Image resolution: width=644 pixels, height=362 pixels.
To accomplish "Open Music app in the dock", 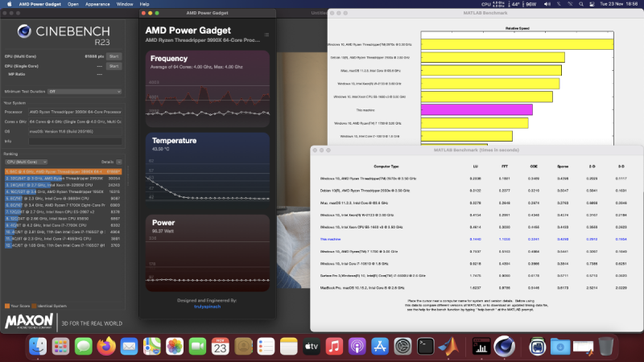I will 334,347.
